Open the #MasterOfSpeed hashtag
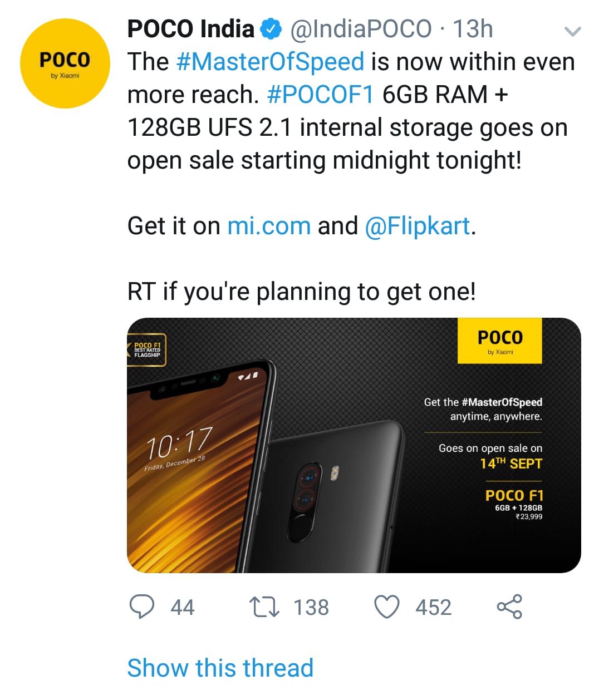The image size is (594, 700). coord(270,62)
